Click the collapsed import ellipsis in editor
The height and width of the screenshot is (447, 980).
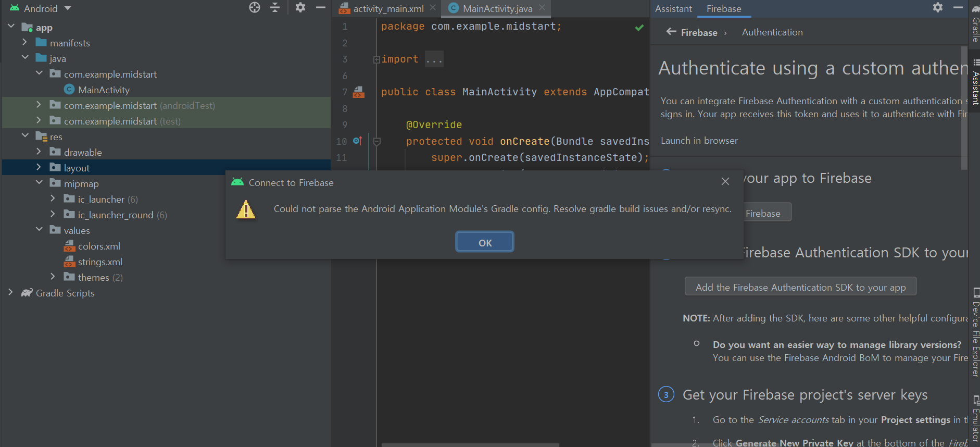pos(434,59)
